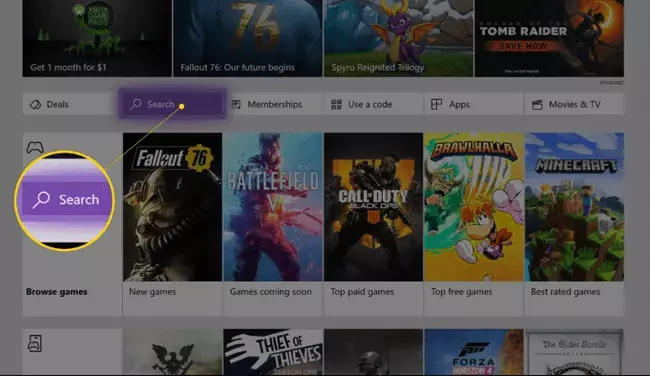Select the Browse games label
The height and width of the screenshot is (376, 650).
[57, 291]
